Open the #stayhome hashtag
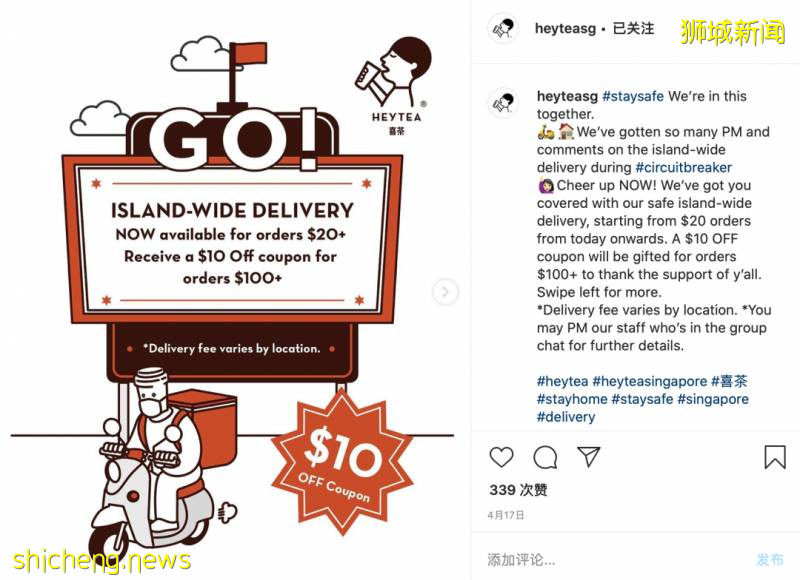This screenshot has height=580, width=800. click(572, 399)
